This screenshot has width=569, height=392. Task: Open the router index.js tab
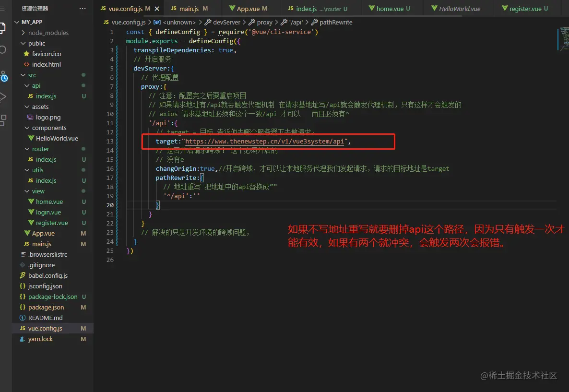pos(318,8)
